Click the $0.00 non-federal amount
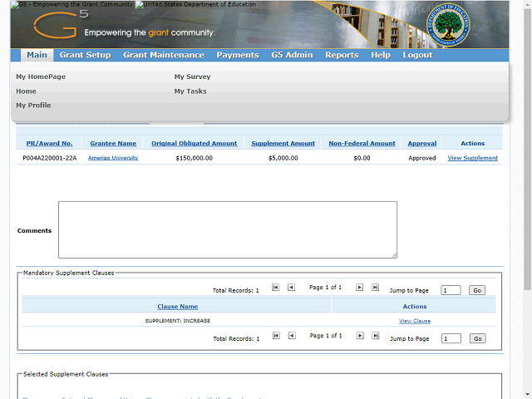The image size is (532, 399). click(x=362, y=158)
